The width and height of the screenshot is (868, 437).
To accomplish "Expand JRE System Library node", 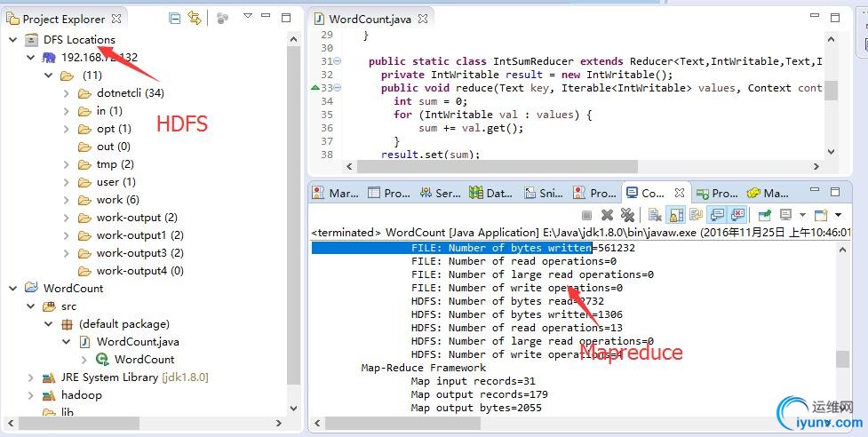I will (31, 377).
